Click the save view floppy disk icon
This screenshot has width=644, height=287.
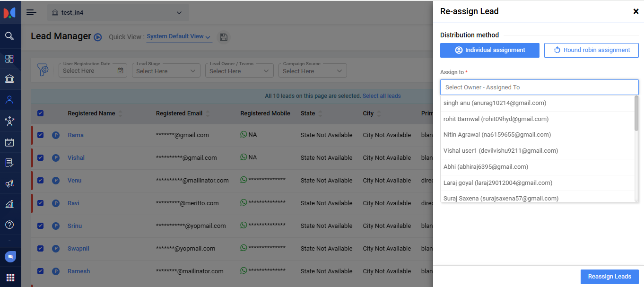224,37
